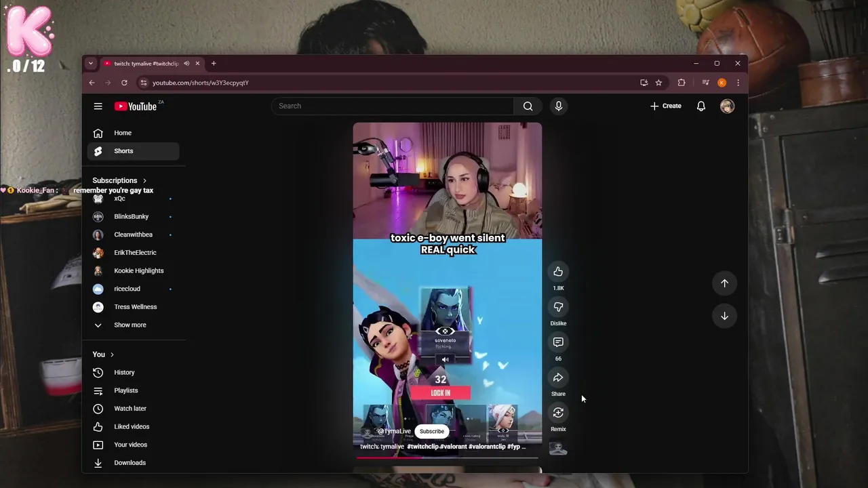The width and height of the screenshot is (868, 488).
Task: Expand the You section chevron
Action: tap(112, 354)
